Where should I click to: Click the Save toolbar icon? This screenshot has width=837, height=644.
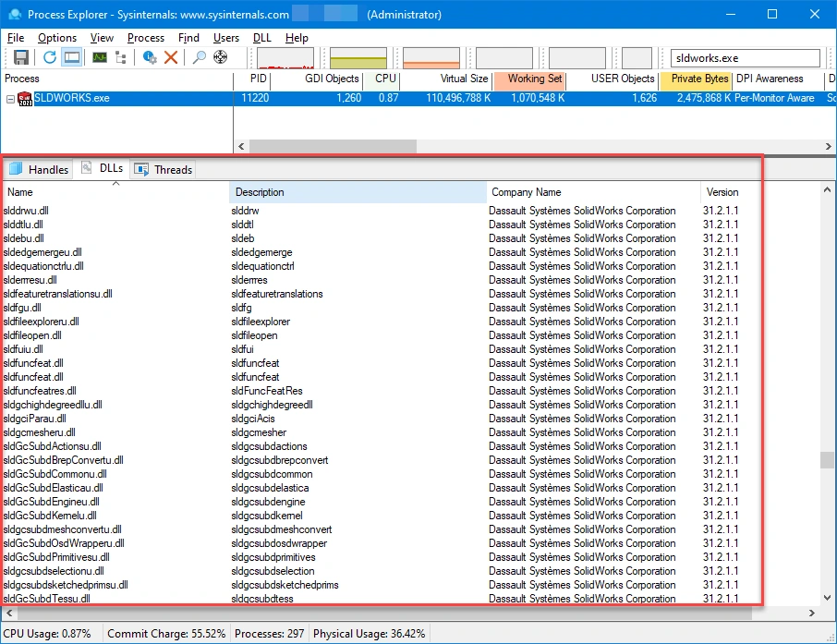(x=21, y=57)
